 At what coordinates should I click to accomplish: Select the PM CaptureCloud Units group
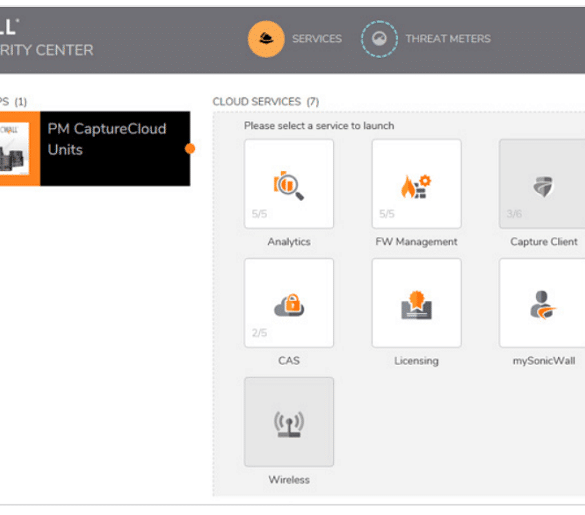tap(95, 149)
